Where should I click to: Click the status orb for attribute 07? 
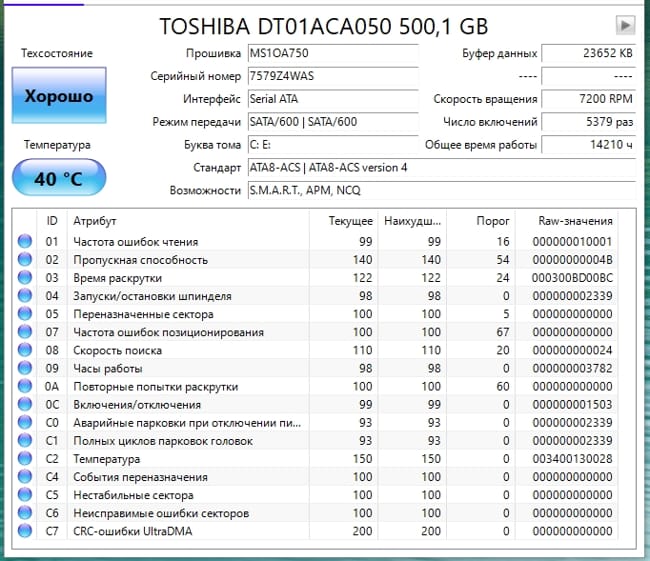(x=25, y=332)
